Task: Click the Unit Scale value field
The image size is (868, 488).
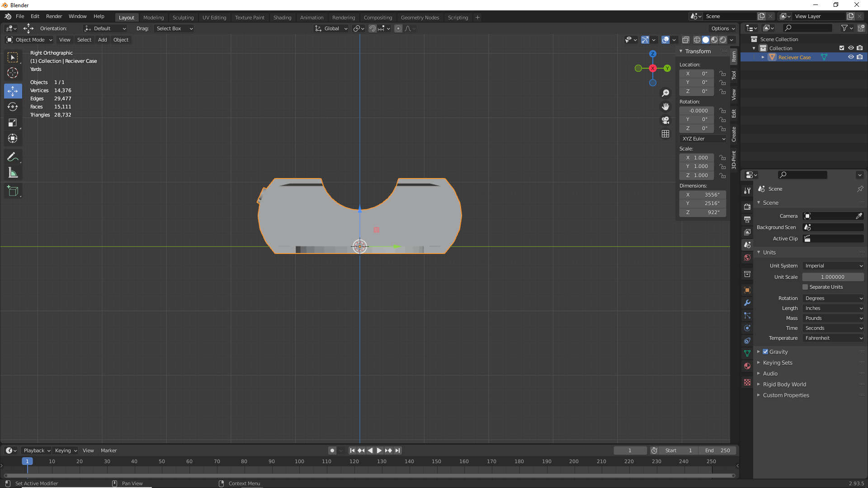Action: coord(833,277)
